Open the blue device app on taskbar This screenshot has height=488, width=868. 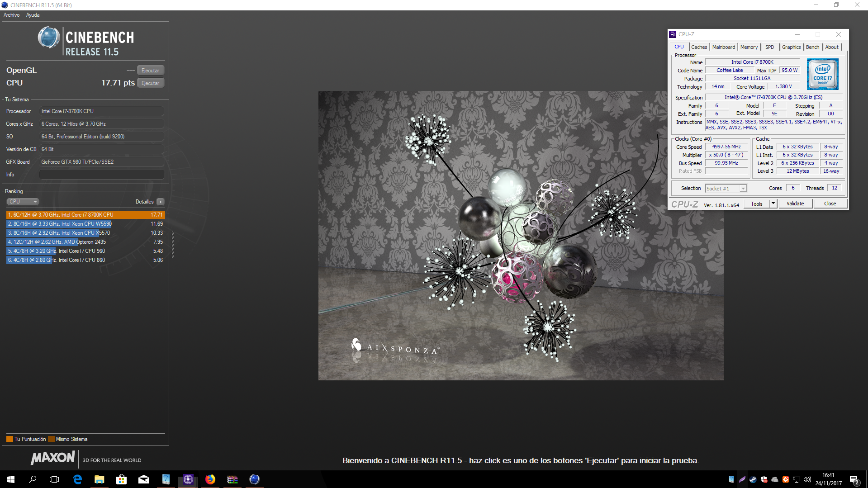[x=166, y=479]
